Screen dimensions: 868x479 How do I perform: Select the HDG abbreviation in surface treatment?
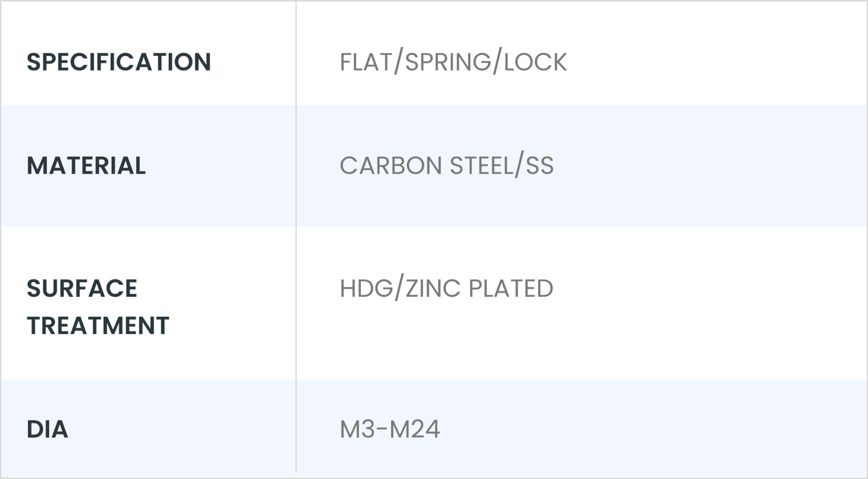click(366, 288)
